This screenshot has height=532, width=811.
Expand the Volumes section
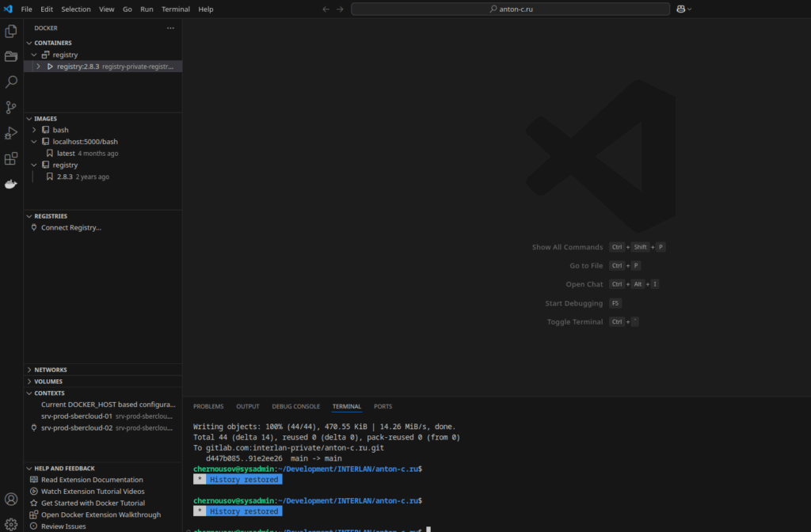coord(48,382)
